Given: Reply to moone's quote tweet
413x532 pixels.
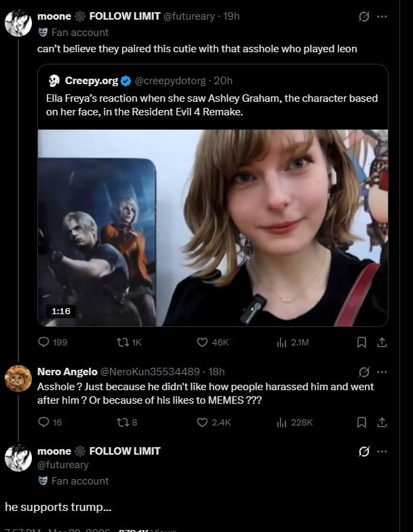Looking at the screenshot, I should [x=44, y=342].
